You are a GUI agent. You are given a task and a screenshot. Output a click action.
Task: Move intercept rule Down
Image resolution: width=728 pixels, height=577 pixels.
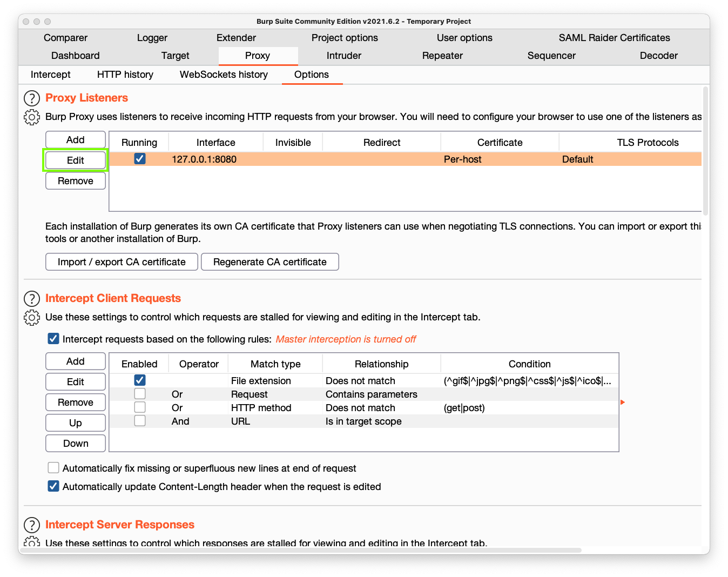point(76,444)
